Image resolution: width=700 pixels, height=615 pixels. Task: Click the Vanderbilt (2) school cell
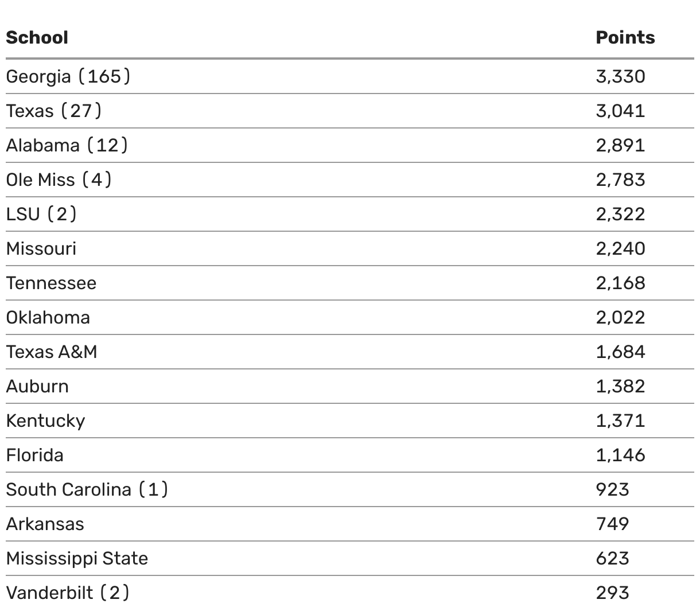pyautogui.click(x=68, y=593)
